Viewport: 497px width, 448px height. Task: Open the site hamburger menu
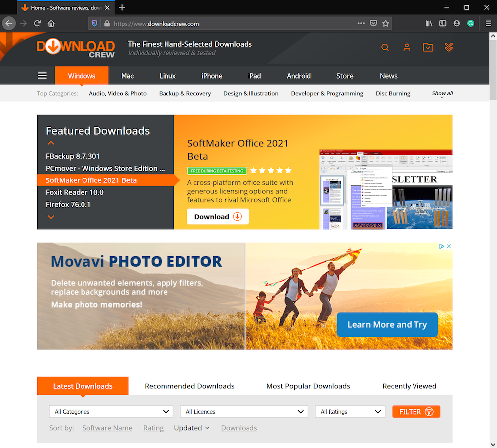pyautogui.click(x=42, y=76)
